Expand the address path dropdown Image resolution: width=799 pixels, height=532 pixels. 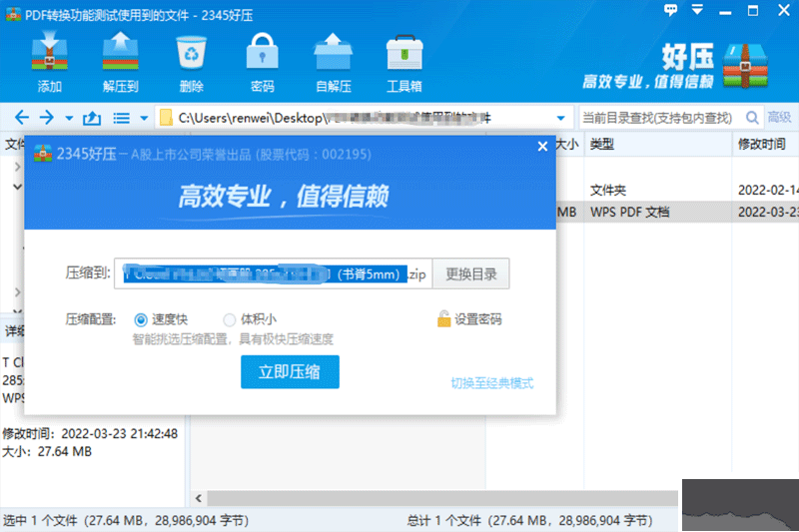tap(561, 118)
